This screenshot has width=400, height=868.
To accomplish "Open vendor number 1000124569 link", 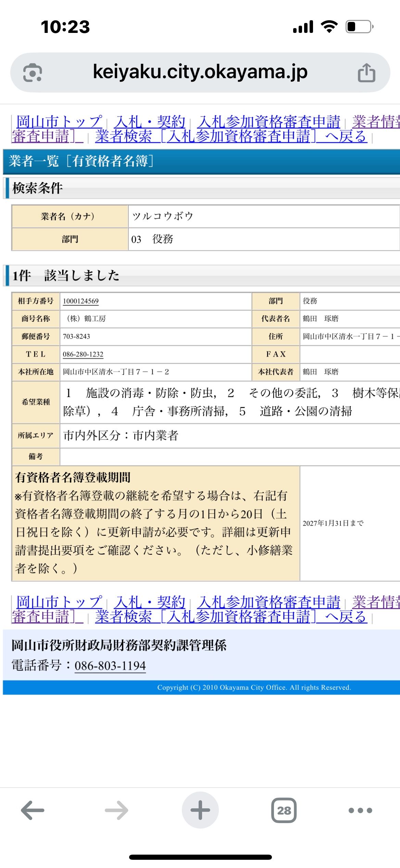I will click(81, 301).
